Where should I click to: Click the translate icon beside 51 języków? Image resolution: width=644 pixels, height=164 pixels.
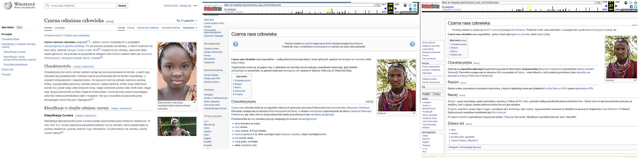point(178,21)
